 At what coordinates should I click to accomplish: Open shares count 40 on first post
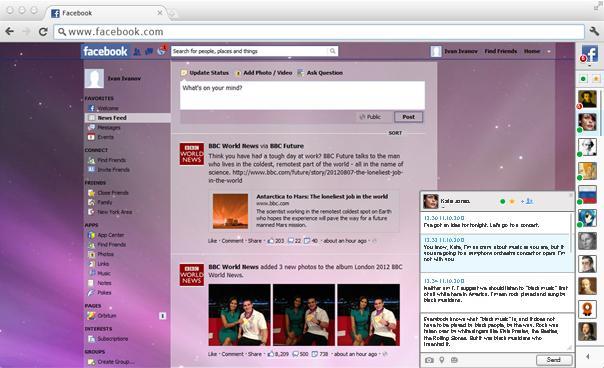coord(310,241)
